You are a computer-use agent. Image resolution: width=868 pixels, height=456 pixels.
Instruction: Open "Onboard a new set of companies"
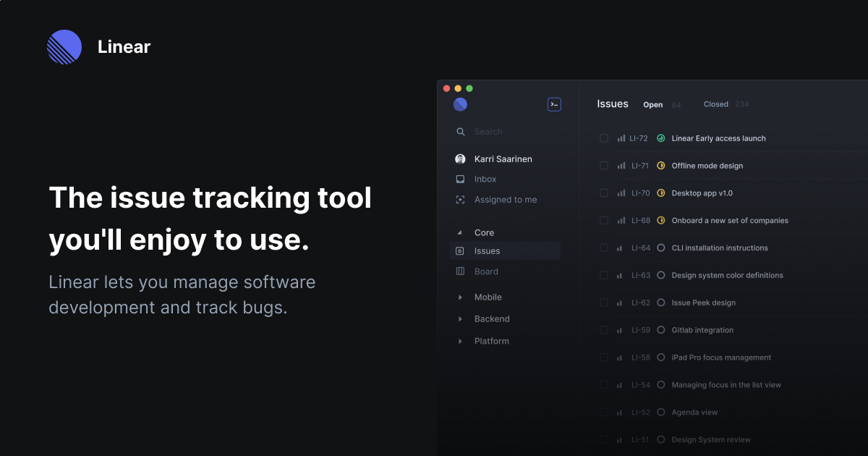[x=730, y=221]
